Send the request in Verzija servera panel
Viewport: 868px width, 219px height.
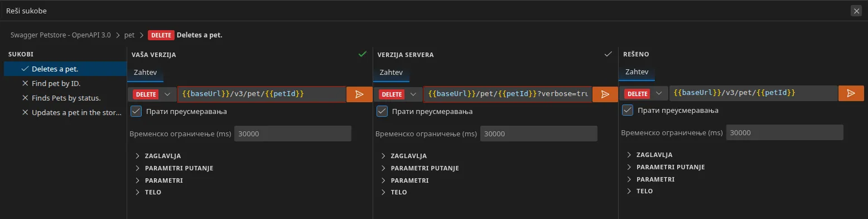[x=605, y=94]
